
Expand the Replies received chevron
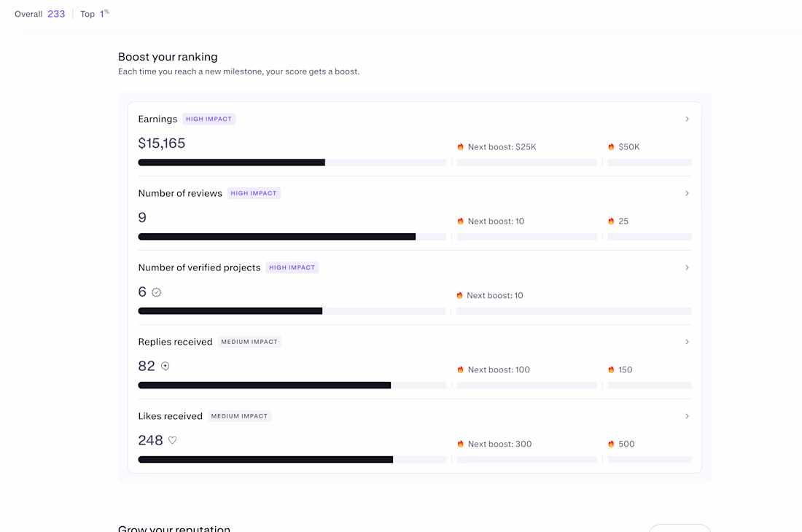point(687,342)
